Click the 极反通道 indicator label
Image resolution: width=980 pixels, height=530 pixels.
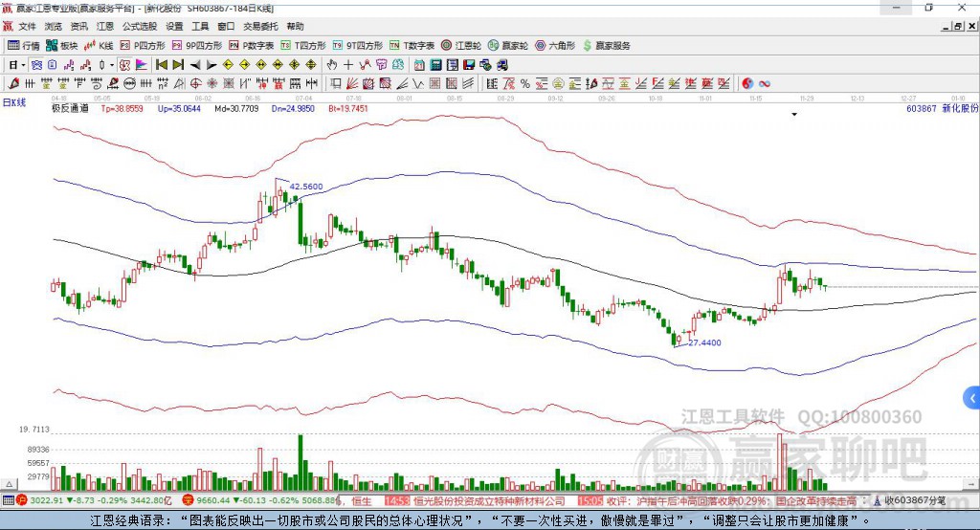(70, 108)
